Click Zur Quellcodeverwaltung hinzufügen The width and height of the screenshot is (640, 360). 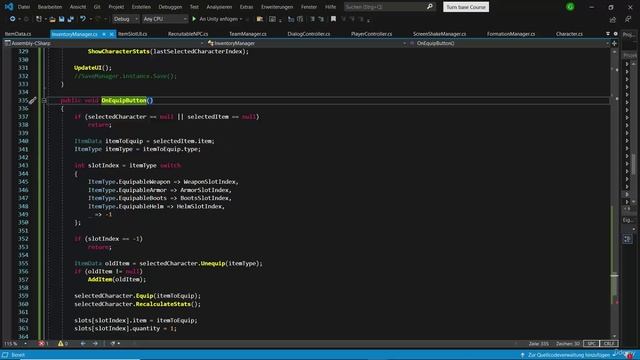(x=568, y=355)
